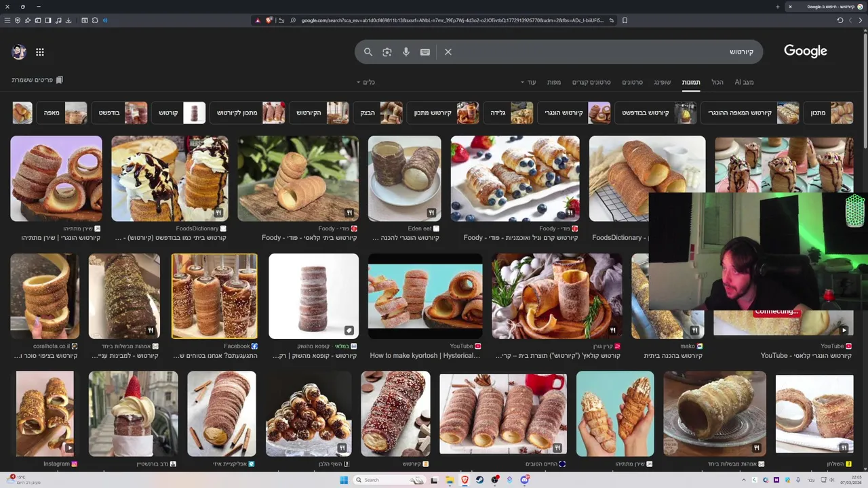868x488 pixels.
Task: Open the saved items (פריטים ששמרת) link
Action: point(37,80)
